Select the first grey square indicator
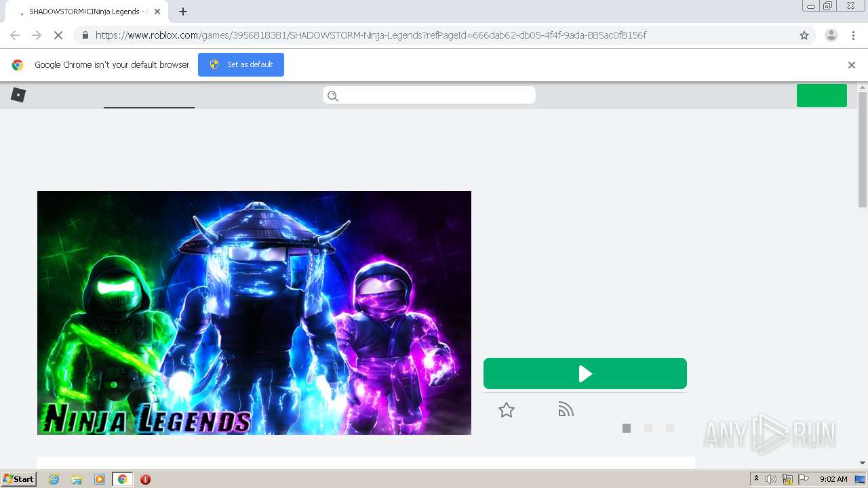 [627, 428]
